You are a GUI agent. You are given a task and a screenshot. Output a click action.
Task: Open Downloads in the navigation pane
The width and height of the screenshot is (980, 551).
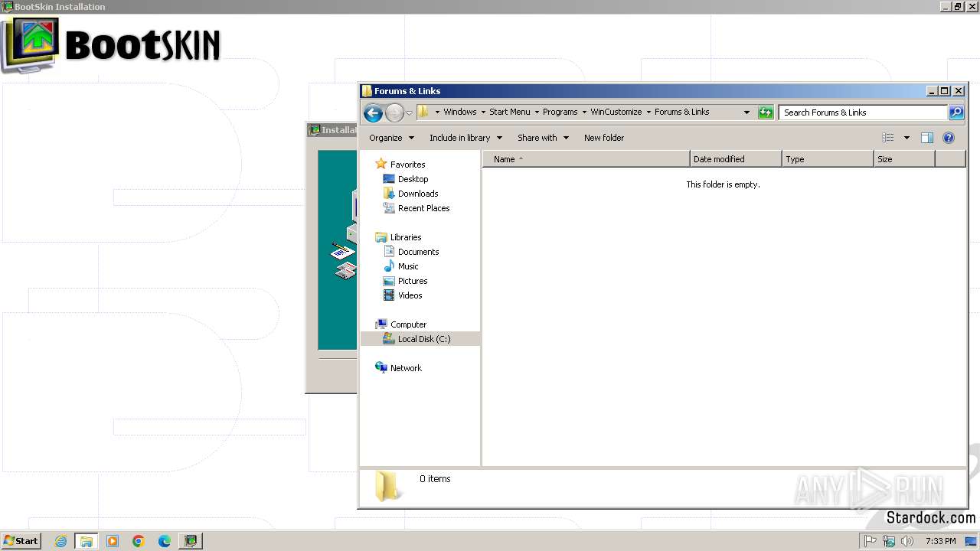[418, 194]
